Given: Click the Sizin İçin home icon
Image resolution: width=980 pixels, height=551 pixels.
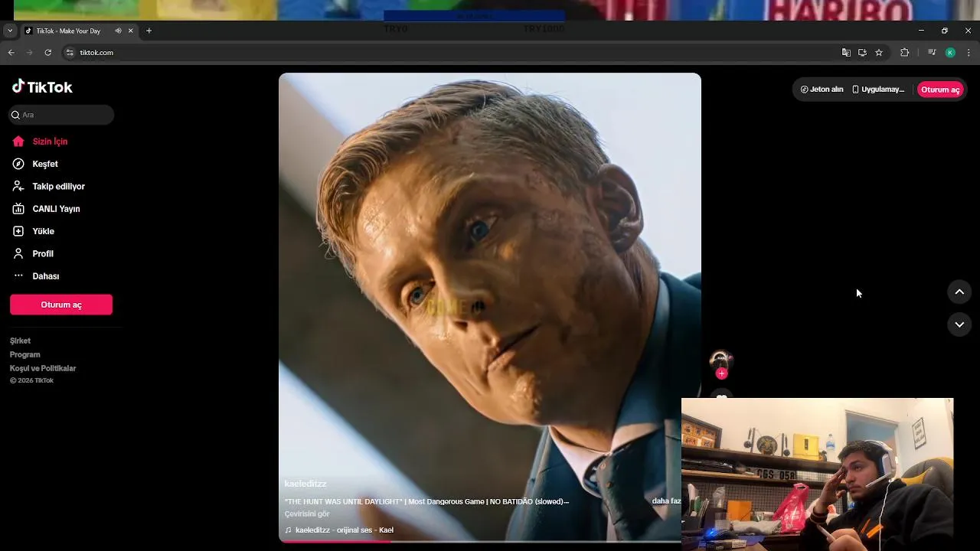Looking at the screenshot, I should coord(18,142).
